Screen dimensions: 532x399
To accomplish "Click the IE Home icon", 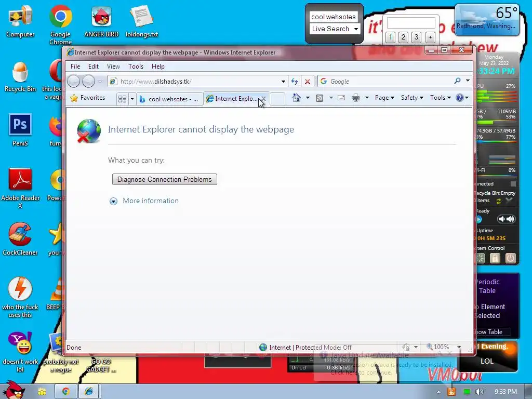I will coord(297,98).
